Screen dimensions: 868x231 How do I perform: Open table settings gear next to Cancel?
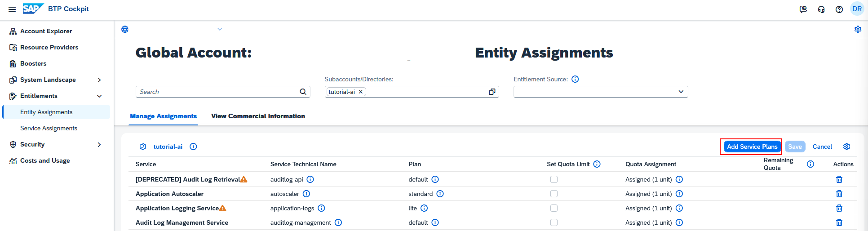(846, 147)
